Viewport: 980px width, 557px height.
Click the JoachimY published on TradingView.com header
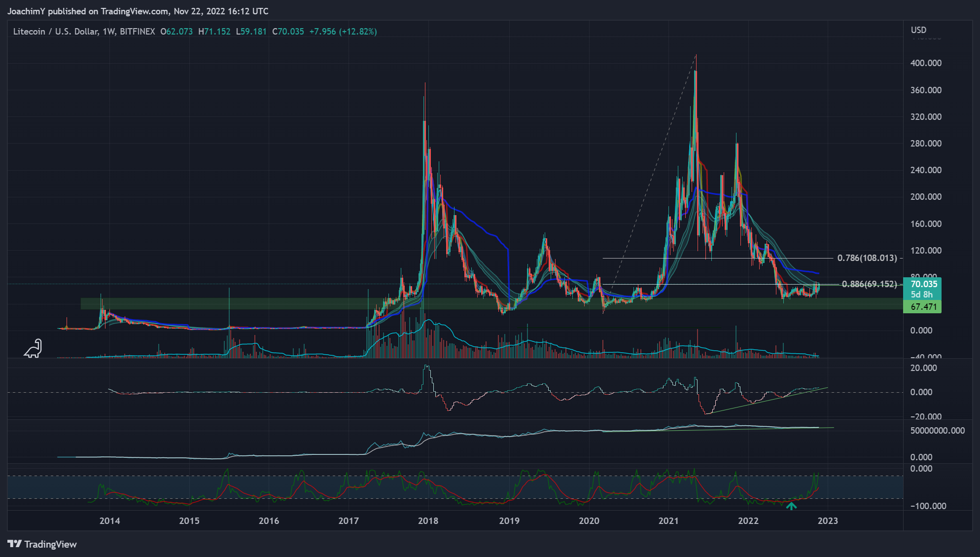[138, 11]
